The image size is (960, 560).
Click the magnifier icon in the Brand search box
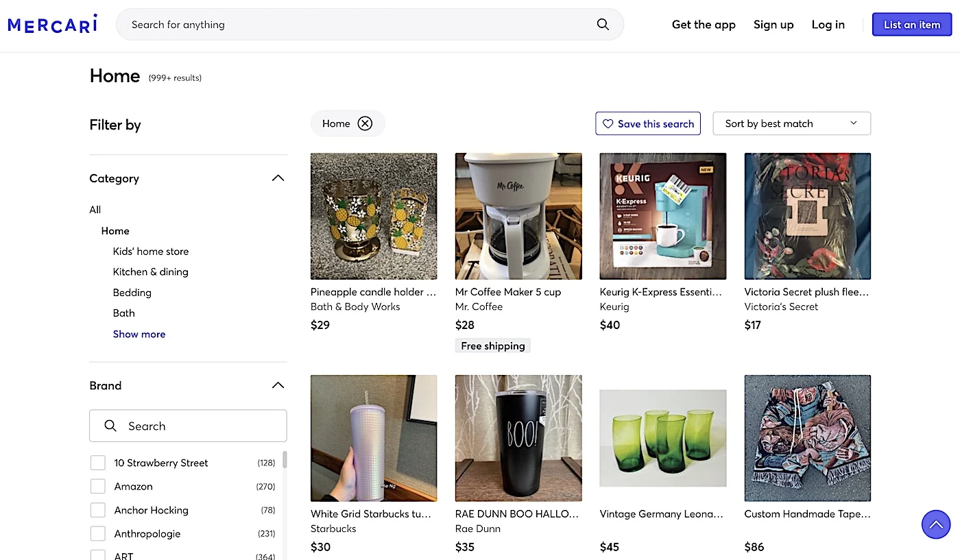point(110,426)
